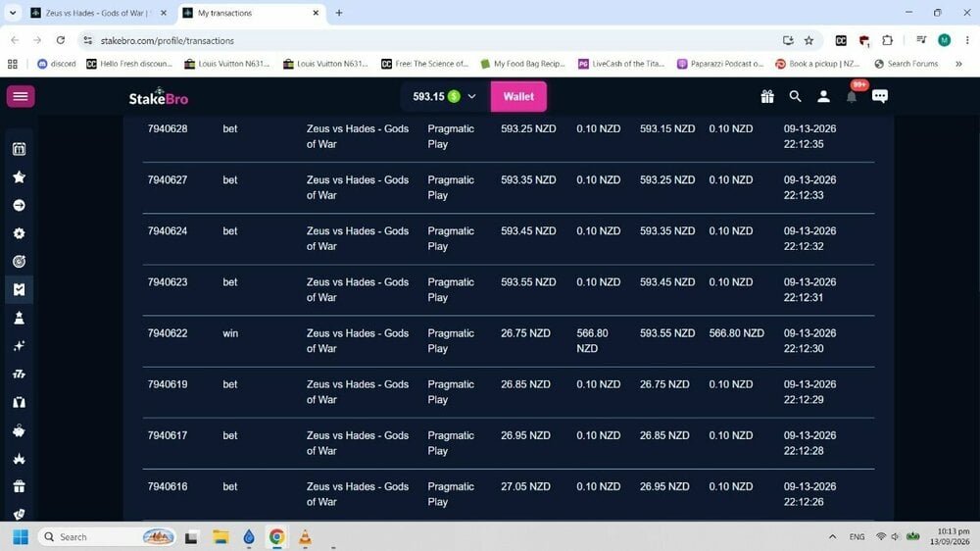Image resolution: width=980 pixels, height=551 pixels.
Task: Open the notifications bell with 99+ badge
Action: pos(852,96)
